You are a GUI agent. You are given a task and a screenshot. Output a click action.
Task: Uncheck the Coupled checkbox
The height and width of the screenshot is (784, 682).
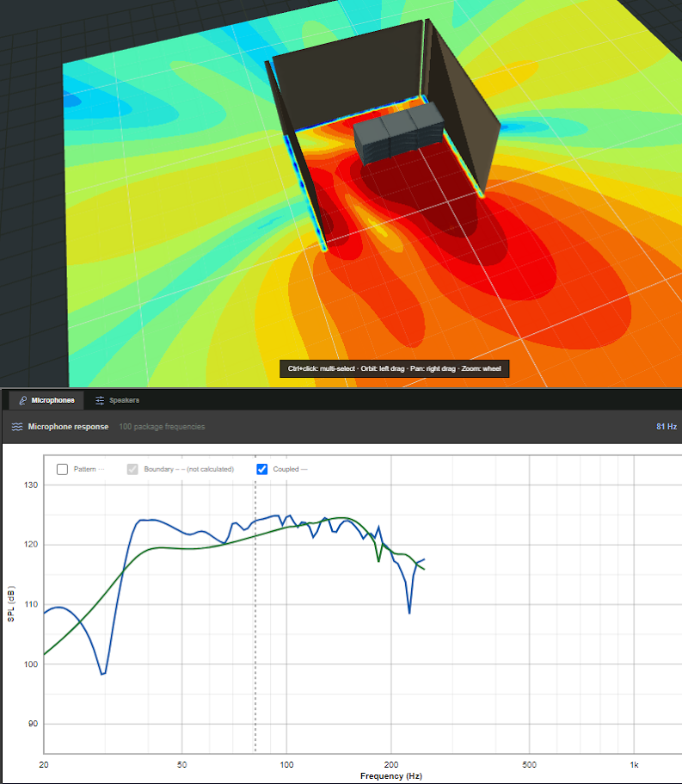[261, 470]
